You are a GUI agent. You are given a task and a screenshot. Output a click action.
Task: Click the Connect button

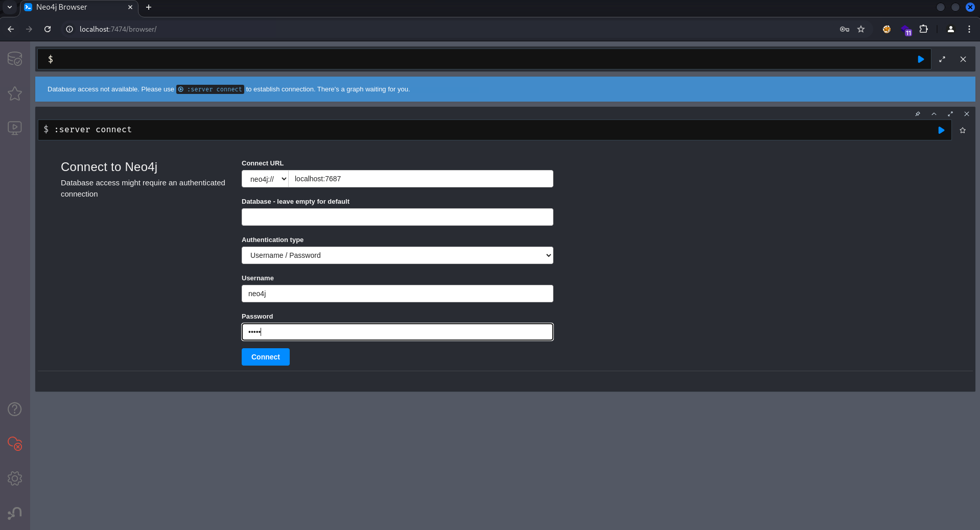(266, 357)
